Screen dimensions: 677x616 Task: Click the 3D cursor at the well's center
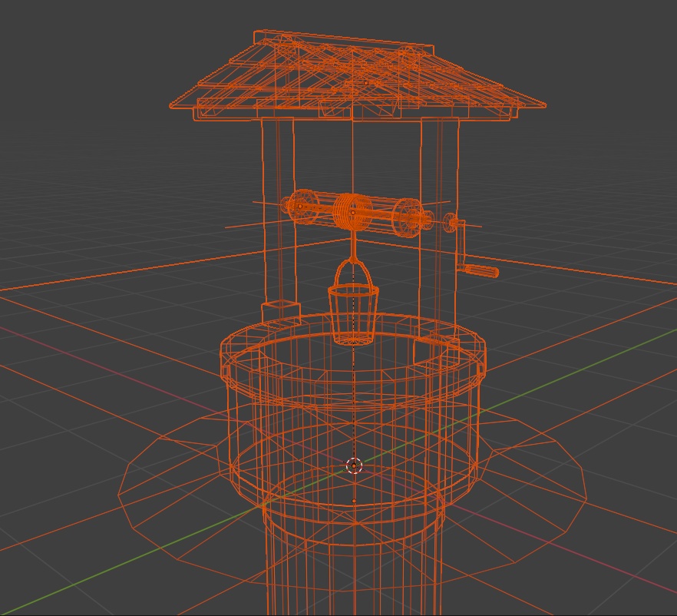click(354, 465)
